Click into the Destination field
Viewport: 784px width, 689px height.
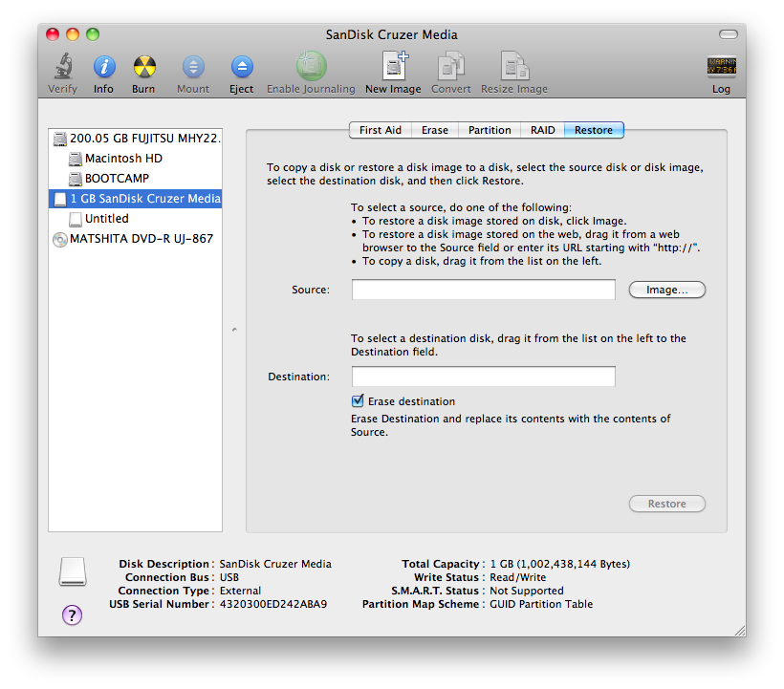click(484, 377)
